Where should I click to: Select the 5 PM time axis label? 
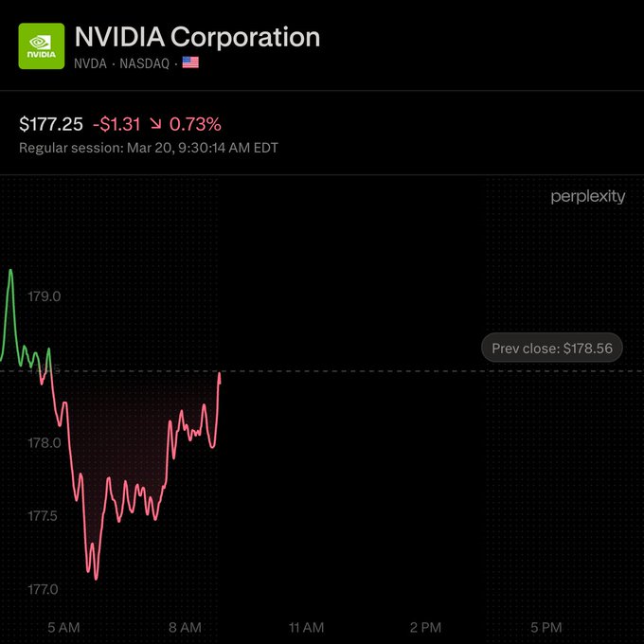[546, 628]
